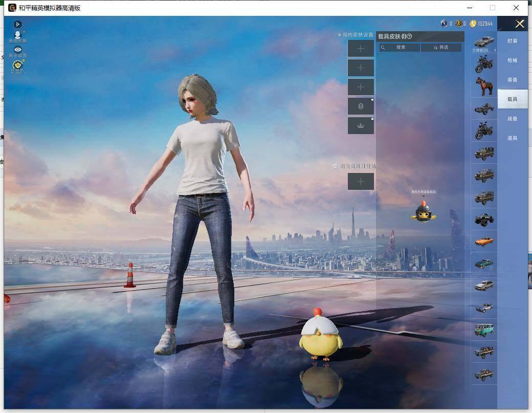Select the silver sedan vehicle
The height and width of the screenshot is (413, 532).
click(484, 286)
